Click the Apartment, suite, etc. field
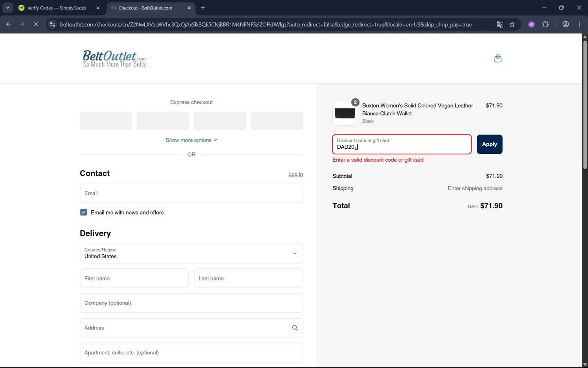Image resolution: width=588 pixels, height=368 pixels. [191, 353]
